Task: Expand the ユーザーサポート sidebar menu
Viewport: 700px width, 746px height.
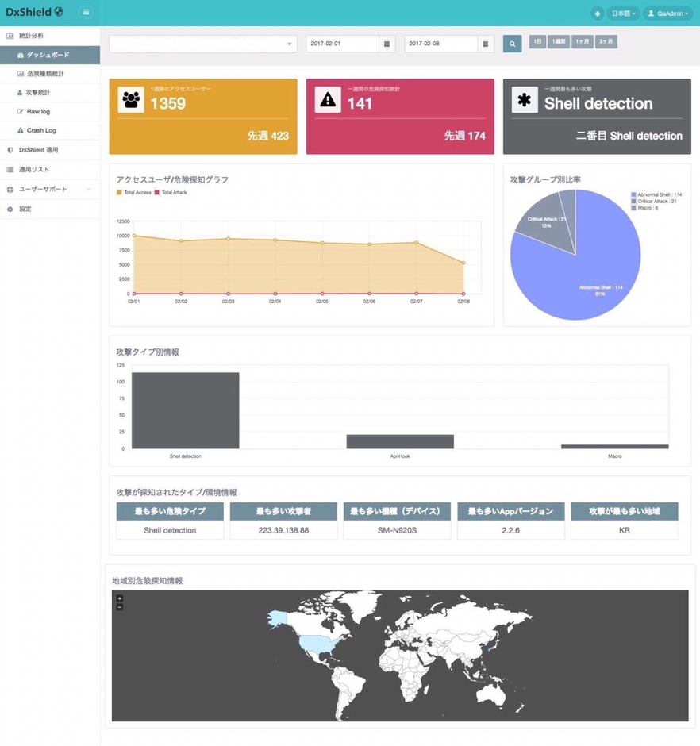Action: pyautogui.click(x=49, y=190)
